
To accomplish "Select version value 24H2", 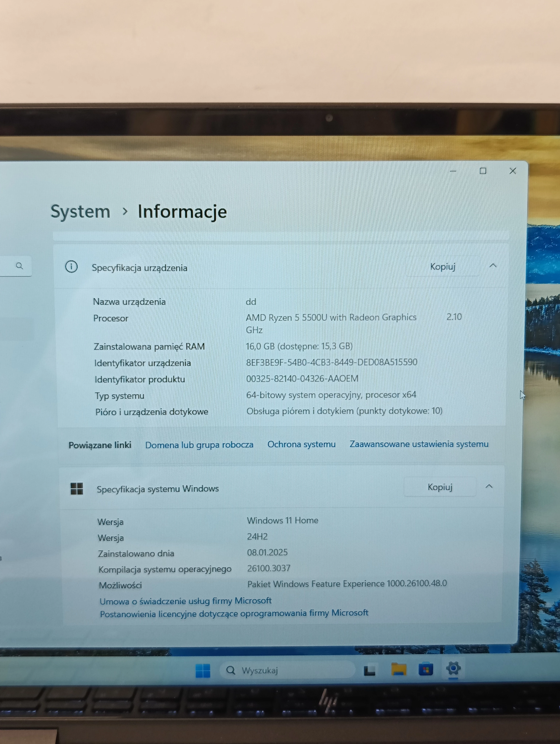I will pos(257,536).
